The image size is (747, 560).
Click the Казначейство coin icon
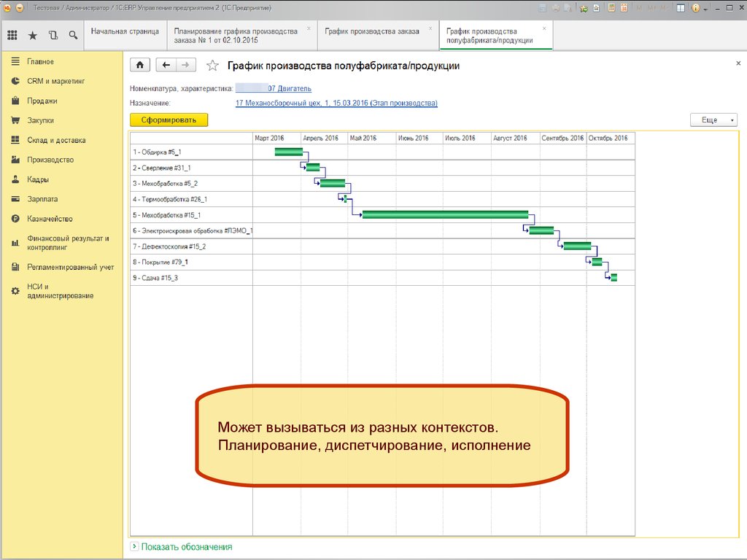click(x=15, y=219)
